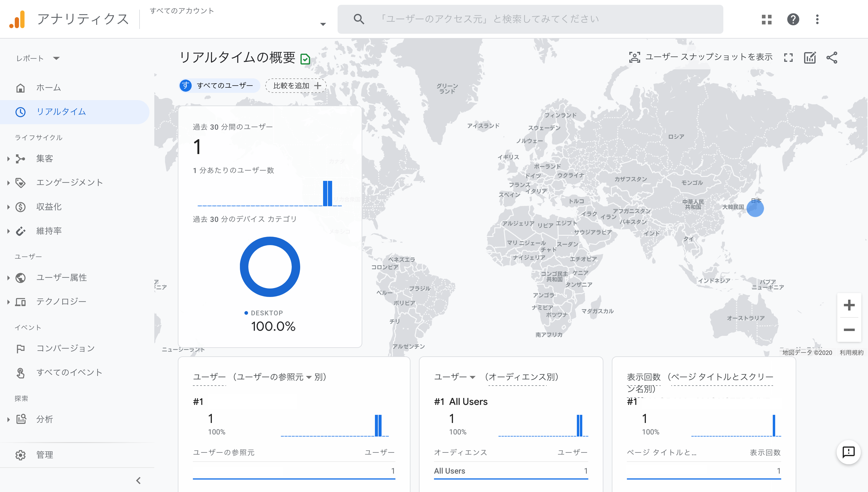The height and width of the screenshot is (492, 868).
Task: Open コンバージョン in sidebar
Action: 75,348
